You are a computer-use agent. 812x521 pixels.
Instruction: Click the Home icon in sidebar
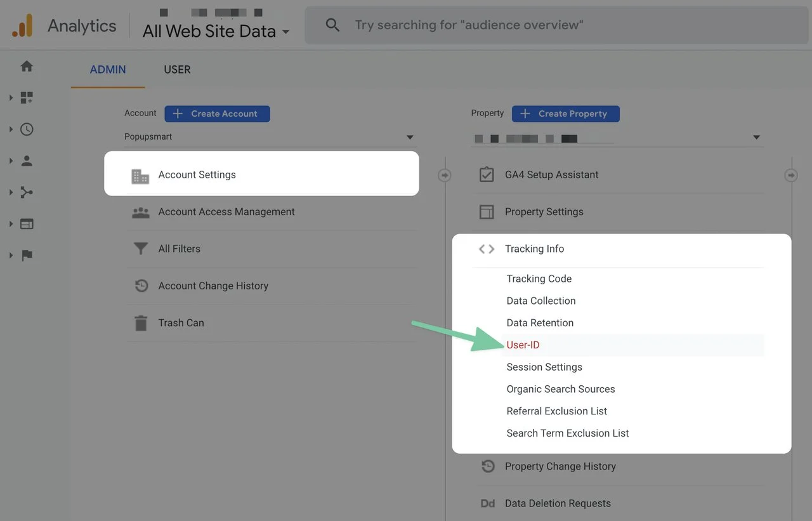pos(27,66)
